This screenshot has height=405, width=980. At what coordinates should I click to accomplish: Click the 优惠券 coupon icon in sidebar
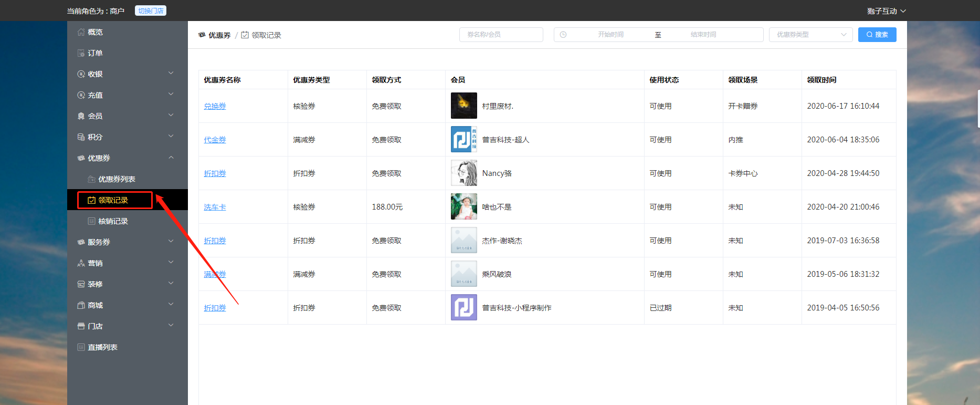click(x=81, y=158)
